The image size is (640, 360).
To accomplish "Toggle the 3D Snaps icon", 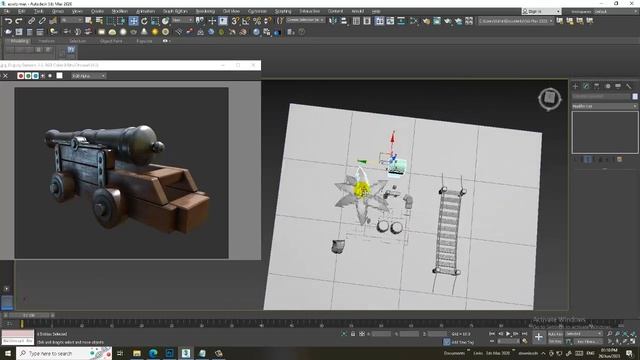I will pos(235,21).
